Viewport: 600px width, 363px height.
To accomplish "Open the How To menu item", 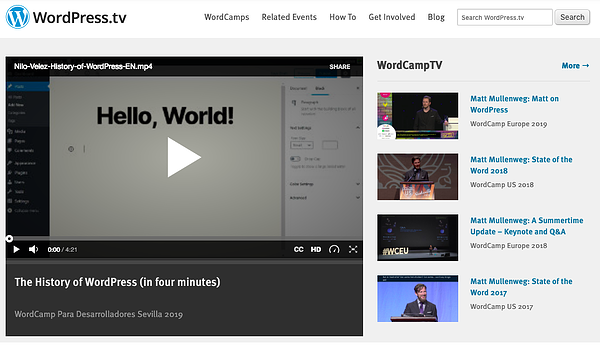I will pyautogui.click(x=342, y=17).
